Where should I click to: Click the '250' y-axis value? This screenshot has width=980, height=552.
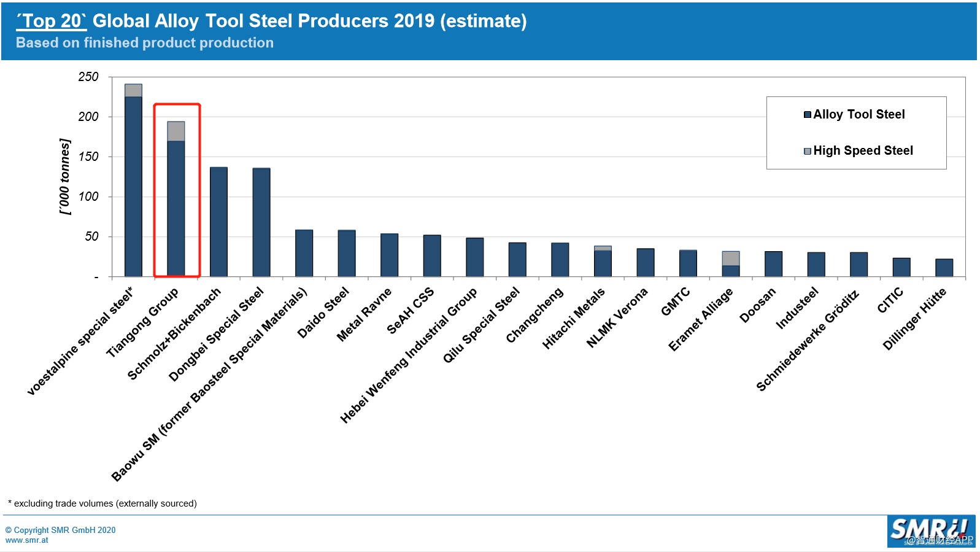pos(88,77)
